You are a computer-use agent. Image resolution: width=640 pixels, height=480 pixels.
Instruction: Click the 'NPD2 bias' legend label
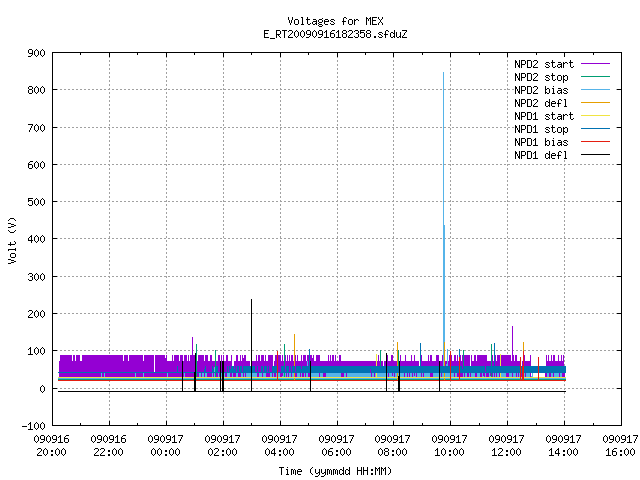541,90
